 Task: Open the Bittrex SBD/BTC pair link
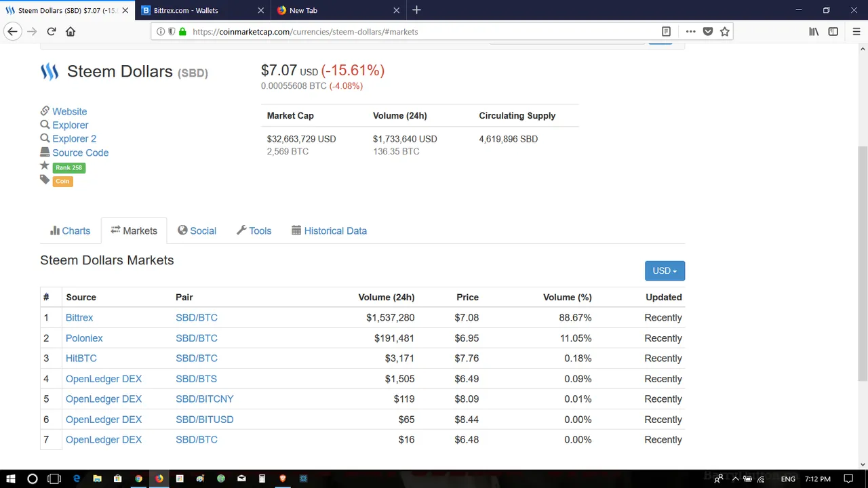coord(197,317)
